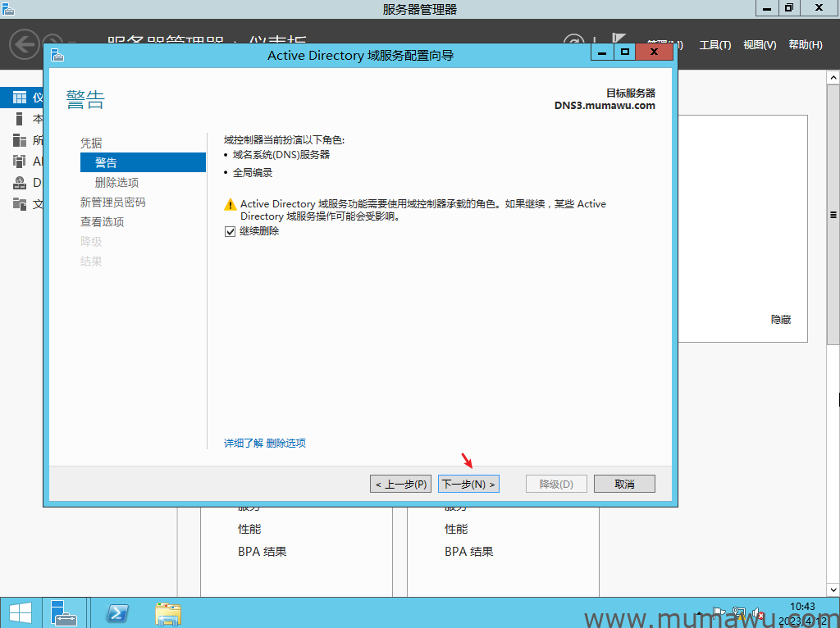Click 隐藏 to hide the welcome tile
The height and width of the screenshot is (628, 840).
point(781,320)
